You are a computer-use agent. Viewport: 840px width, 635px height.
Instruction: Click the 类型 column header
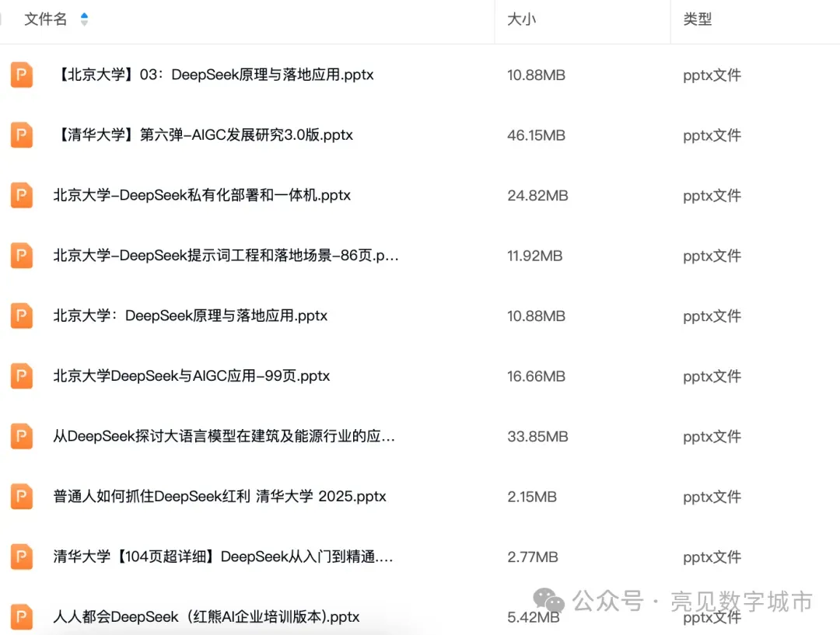(x=698, y=19)
